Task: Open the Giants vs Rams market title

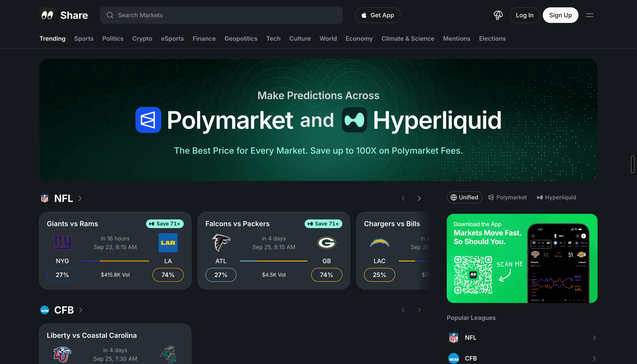Action: tap(72, 224)
